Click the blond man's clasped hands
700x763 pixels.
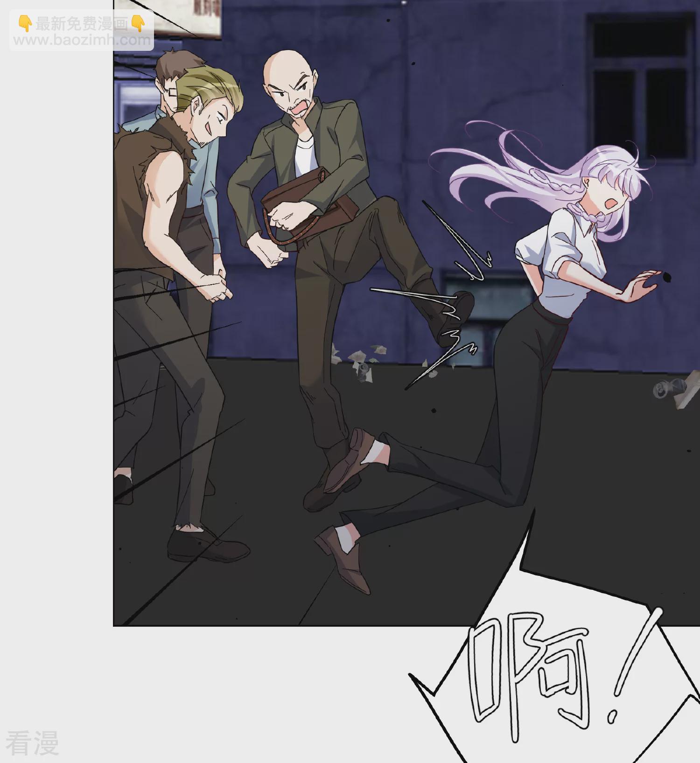[x=215, y=286]
